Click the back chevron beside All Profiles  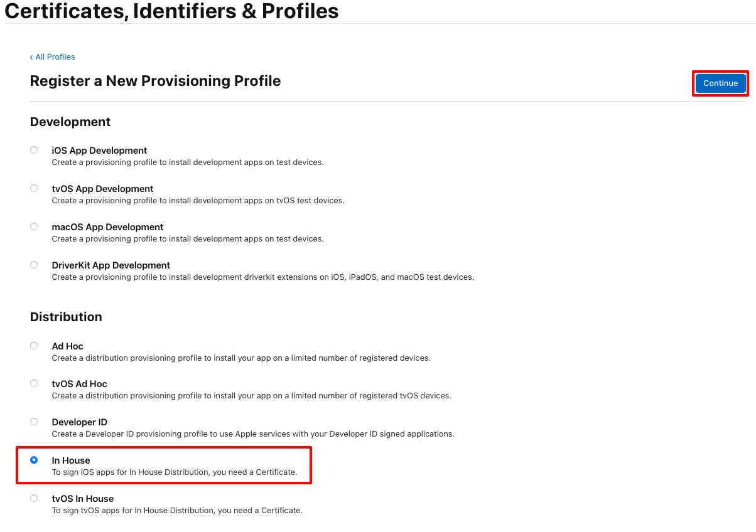[x=31, y=56]
